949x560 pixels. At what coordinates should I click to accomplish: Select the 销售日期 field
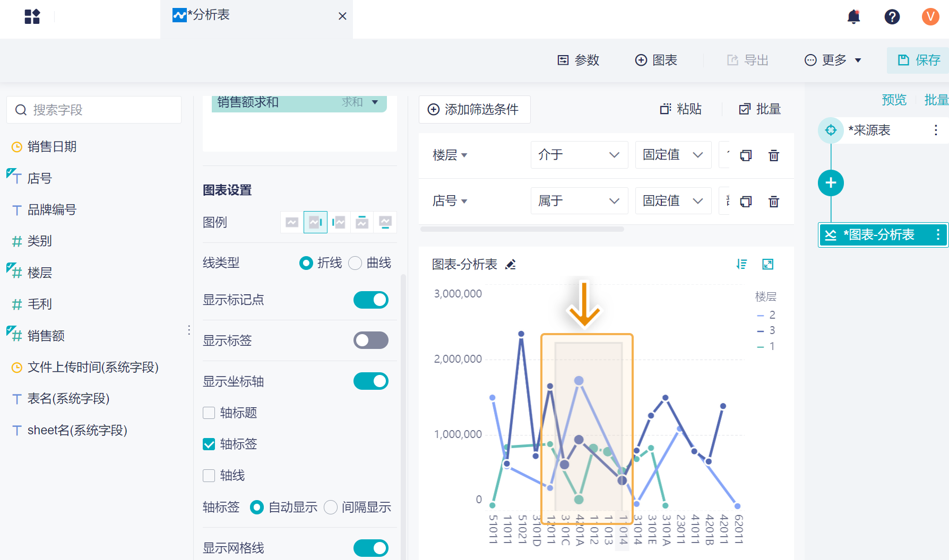(52, 146)
